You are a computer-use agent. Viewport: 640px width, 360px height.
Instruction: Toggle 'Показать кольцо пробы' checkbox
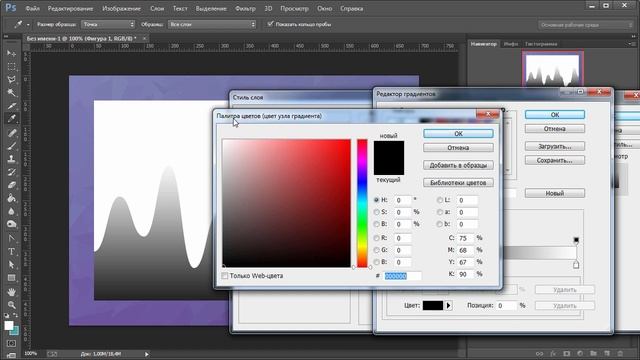click(x=270, y=24)
